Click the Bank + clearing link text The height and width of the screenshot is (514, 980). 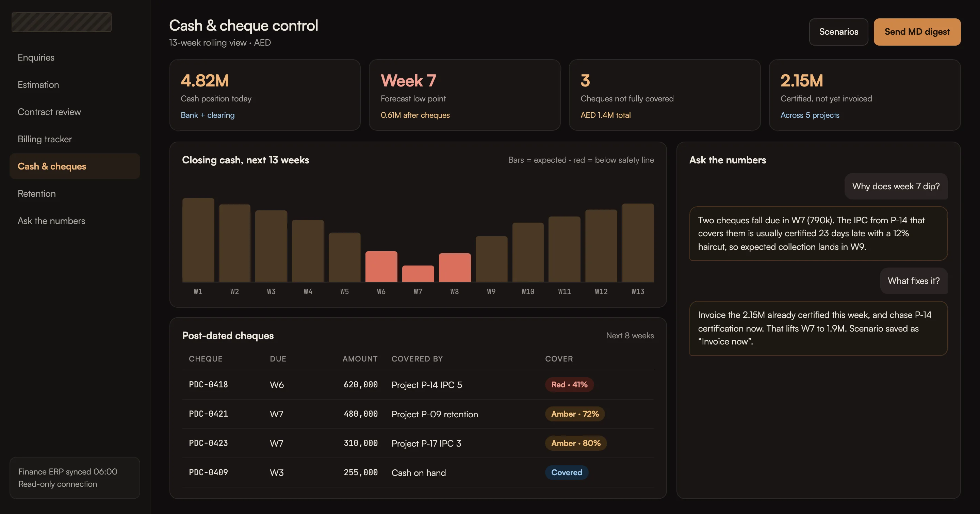coord(208,115)
